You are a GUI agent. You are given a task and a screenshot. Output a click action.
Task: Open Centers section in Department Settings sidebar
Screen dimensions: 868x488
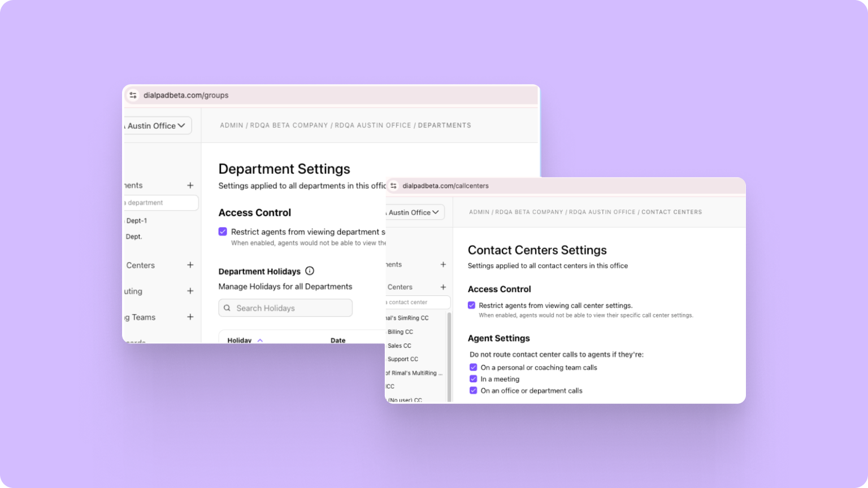pos(140,265)
